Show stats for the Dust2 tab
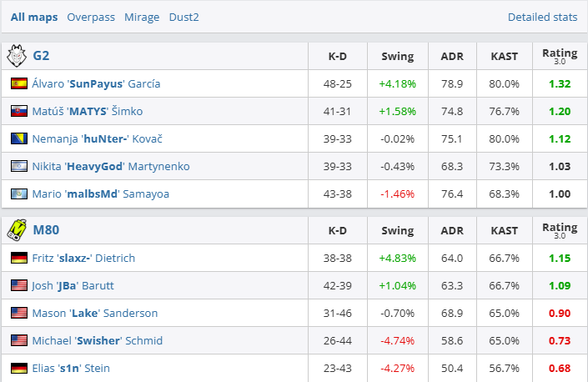 (x=184, y=17)
